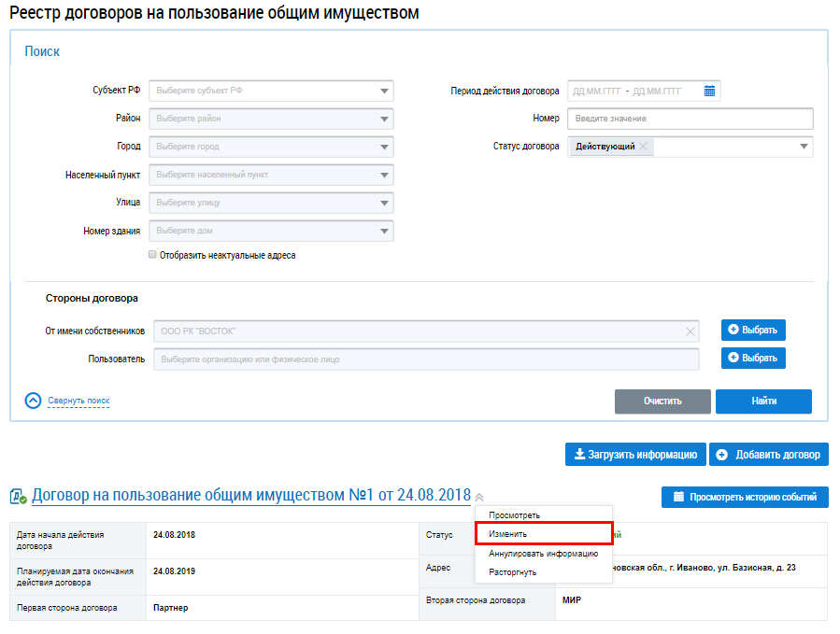Image resolution: width=840 pixels, height=634 pixels.
Task: Click the collapse search circle arrow icon
Action: [x=34, y=401]
